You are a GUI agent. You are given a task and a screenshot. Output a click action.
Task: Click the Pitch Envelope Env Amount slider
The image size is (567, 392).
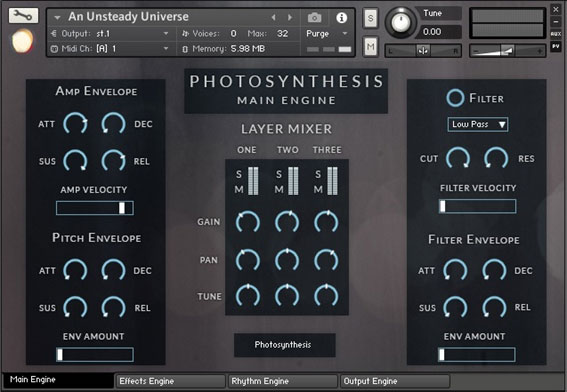95,355
